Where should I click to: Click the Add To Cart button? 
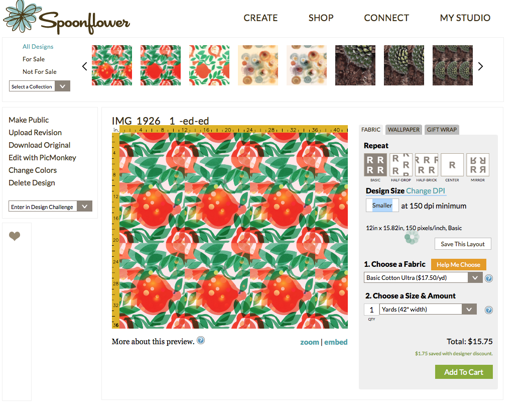click(x=463, y=372)
